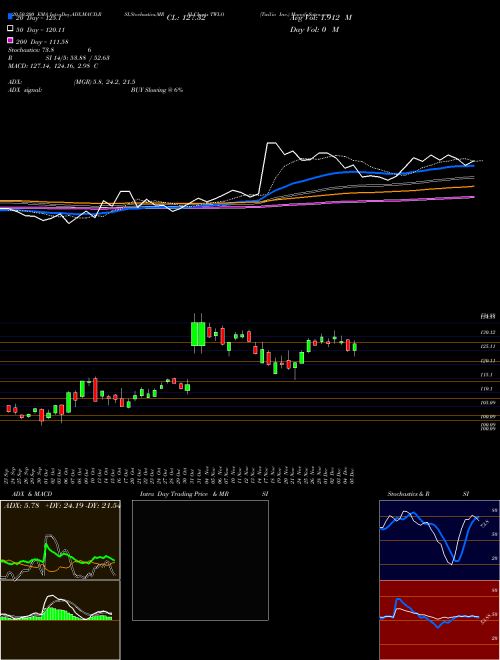Click the (MGR) 5.8, 24.2, 21.5 ADX values
500x660 pixels.
104,82
